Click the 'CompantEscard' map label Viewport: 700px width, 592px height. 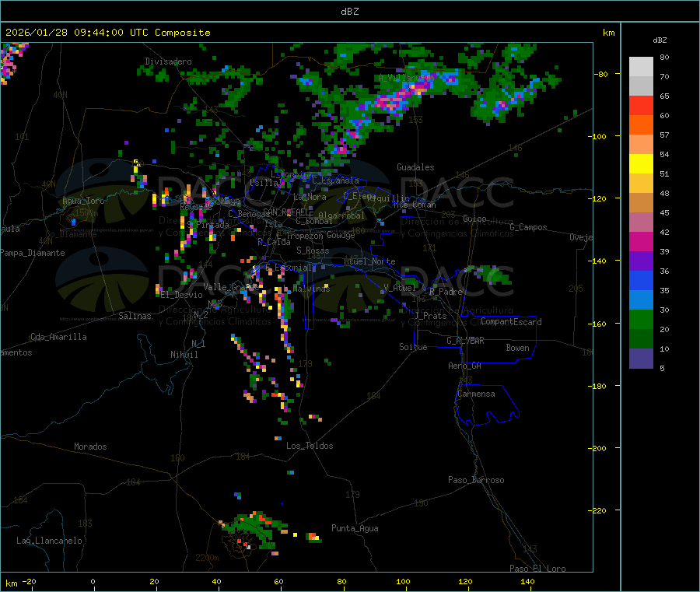(x=511, y=322)
